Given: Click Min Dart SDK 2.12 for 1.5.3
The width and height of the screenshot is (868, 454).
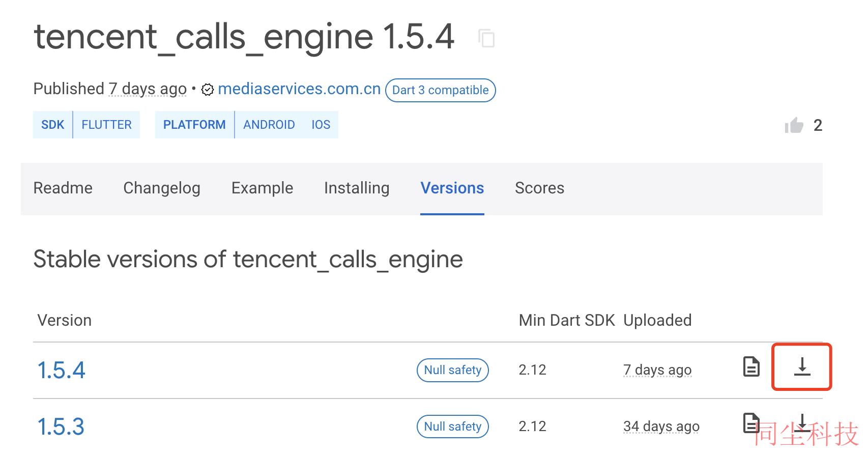Looking at the screenshot, I should [x=532, y=427].
